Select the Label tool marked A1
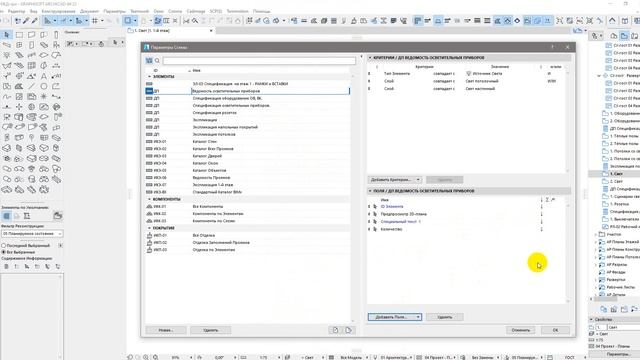Viewport: 640px width, 360px height. click(56, 76)
